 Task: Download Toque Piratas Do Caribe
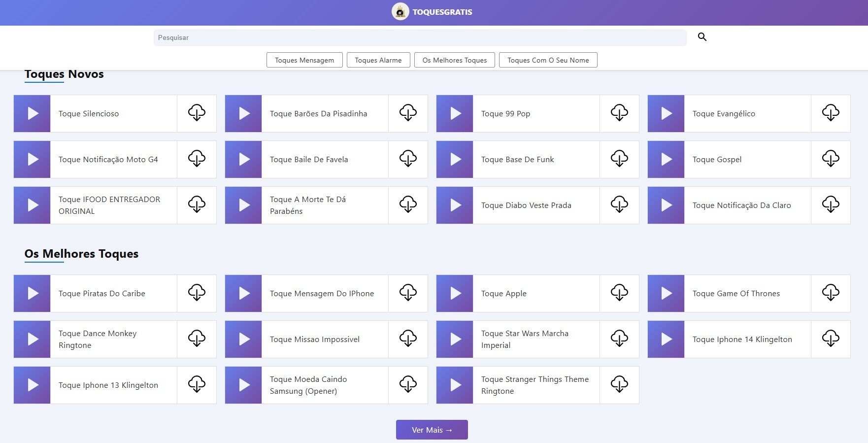197,293
